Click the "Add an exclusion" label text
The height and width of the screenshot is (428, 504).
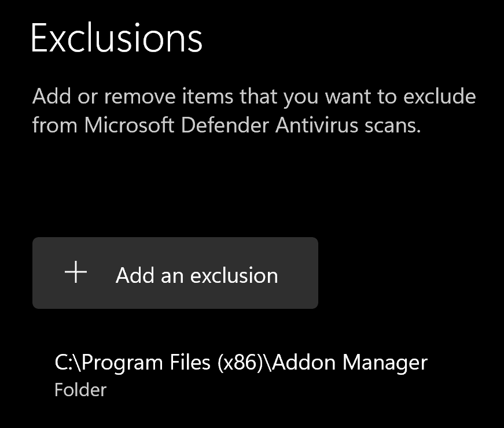[x=197, y=275]
